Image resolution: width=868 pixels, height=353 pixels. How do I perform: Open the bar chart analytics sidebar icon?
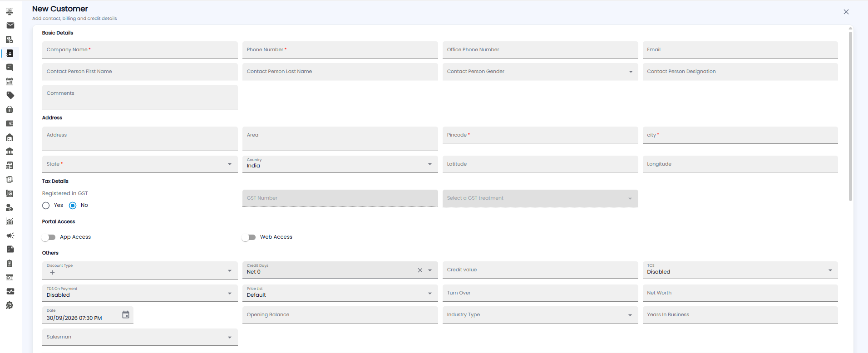(x=10, y=221)
